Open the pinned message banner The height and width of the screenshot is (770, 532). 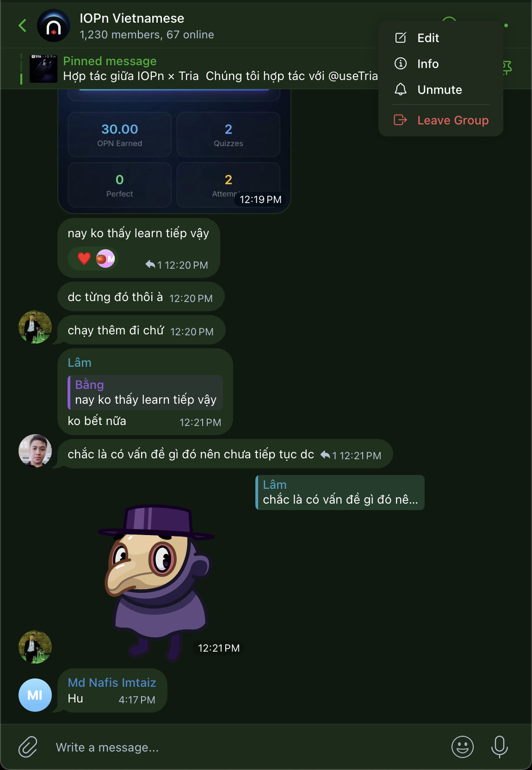coord(199,68)
